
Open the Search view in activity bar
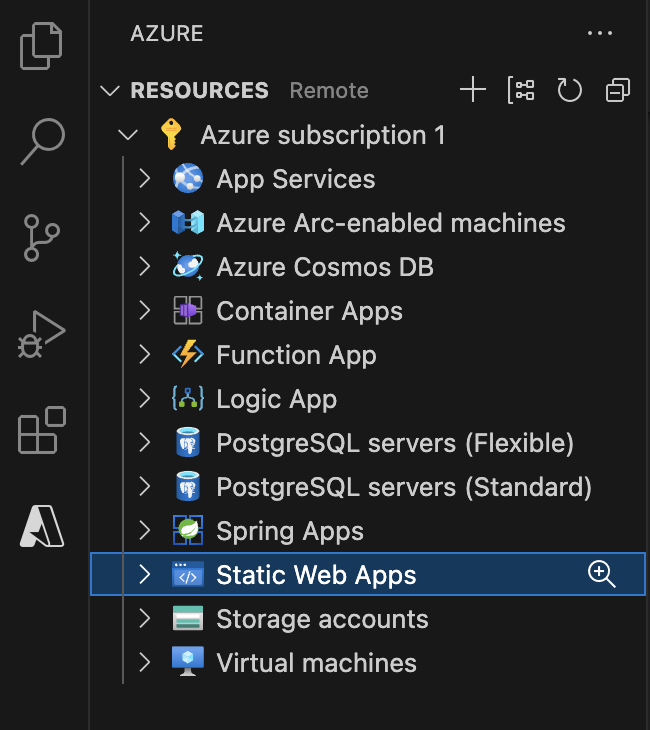[x=43, y=142]
